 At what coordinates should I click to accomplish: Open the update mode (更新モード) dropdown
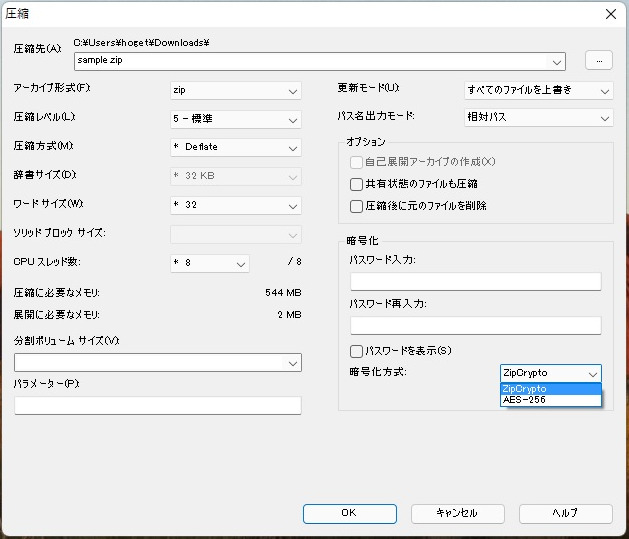[x=539, y=91]
